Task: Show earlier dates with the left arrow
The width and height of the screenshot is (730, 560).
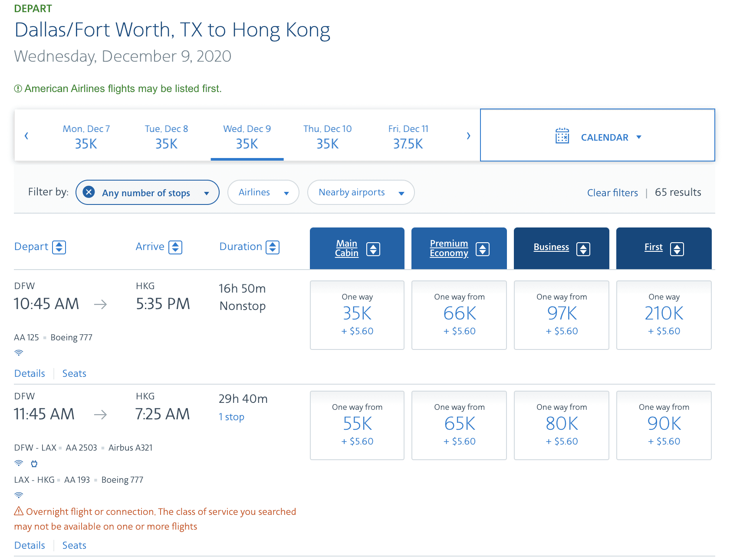Action: tap(26, 136)
